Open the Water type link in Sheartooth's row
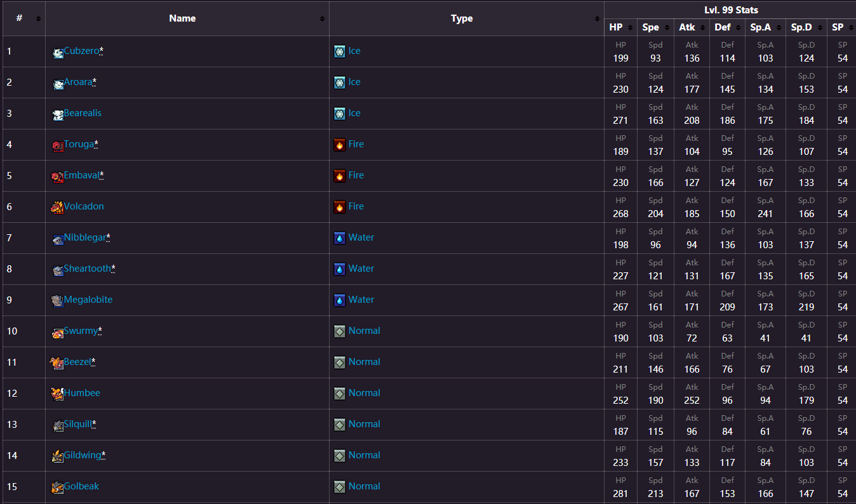This screenshot has height=504, width=856. (x=361, y=269)
